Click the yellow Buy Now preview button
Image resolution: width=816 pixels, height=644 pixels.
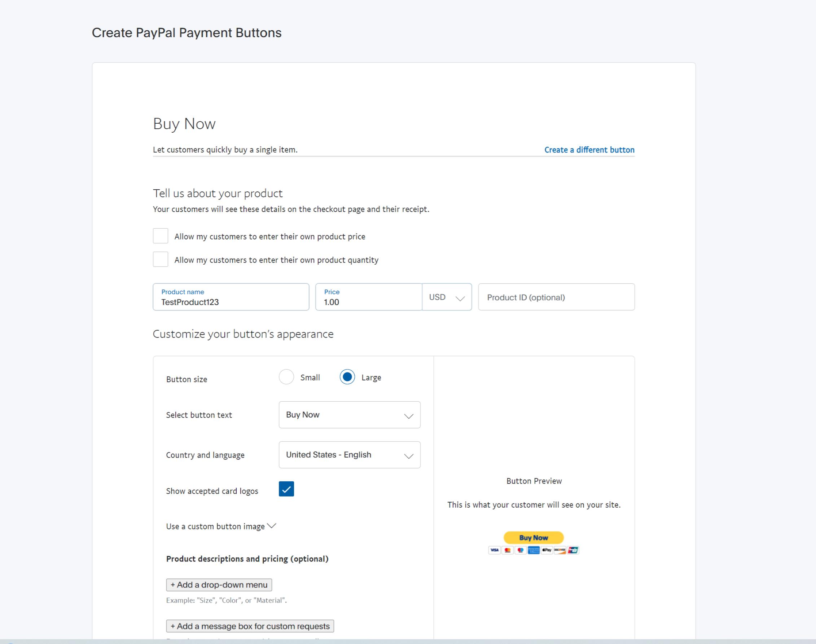[x=533, y=538]
